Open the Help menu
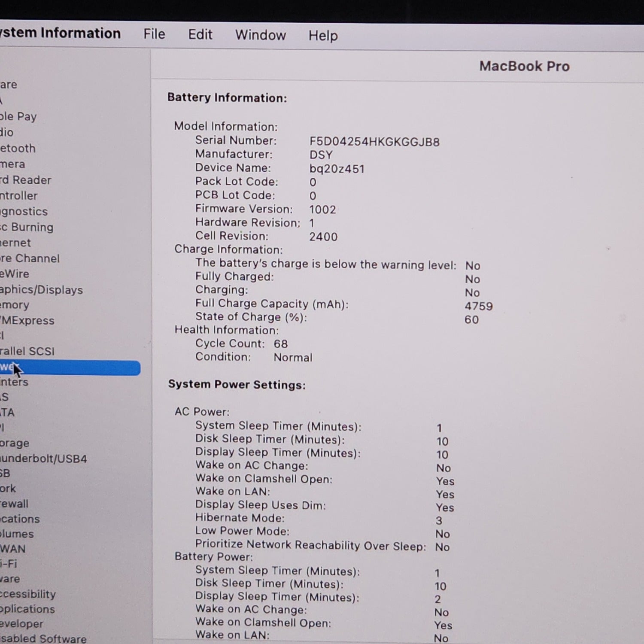The image size is (644, 644). tap(323, 36)
